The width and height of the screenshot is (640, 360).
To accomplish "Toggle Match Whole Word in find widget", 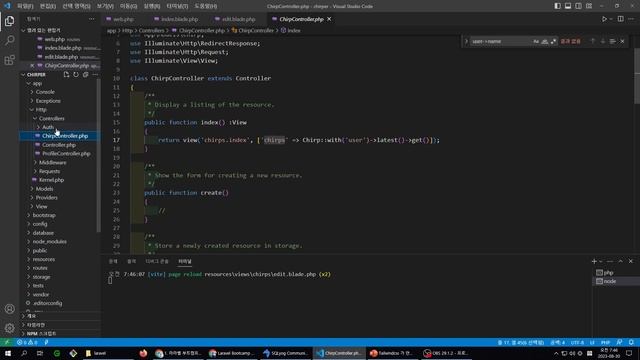I will pos(544,41).
